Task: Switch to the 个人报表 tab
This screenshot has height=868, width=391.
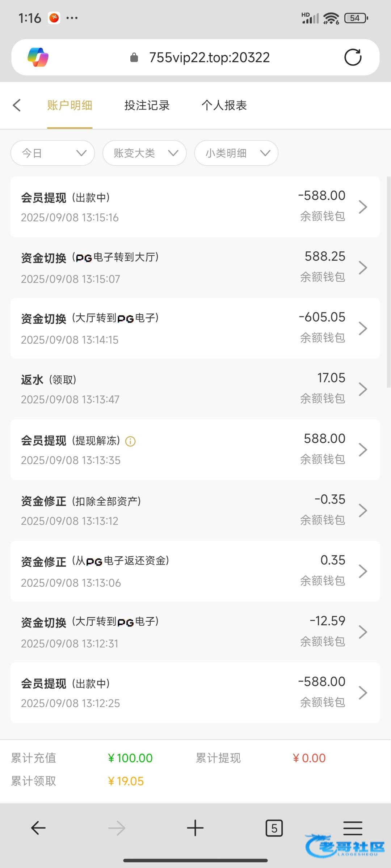Action: [x=224, y=105]
